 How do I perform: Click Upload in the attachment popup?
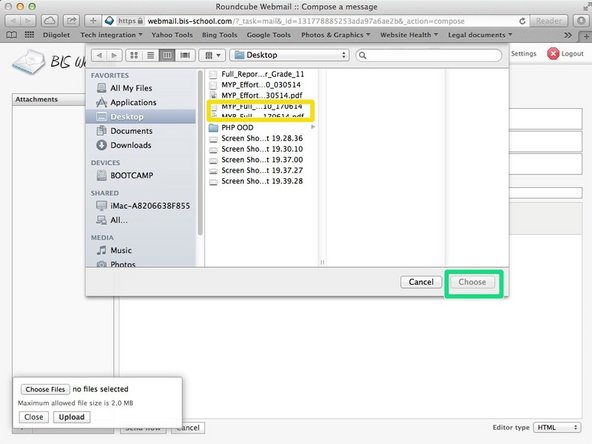pos(71,417)
